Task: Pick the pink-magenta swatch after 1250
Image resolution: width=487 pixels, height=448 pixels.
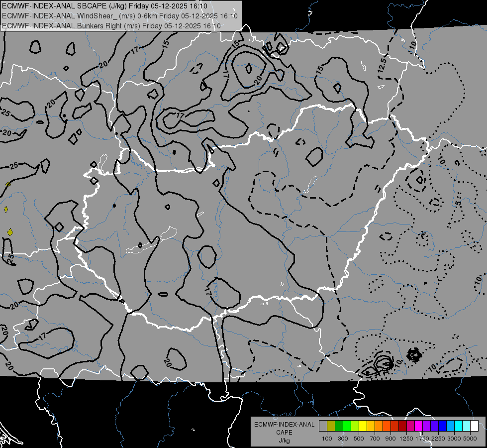Action: [410, 426]
